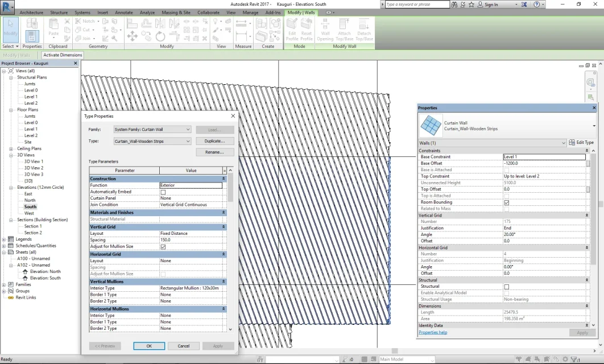Image resolution: width=604 pixels, height=364 pixels.
Task: Expand the Ceiling Plans tree node
Action: click(x=11, y=148)
